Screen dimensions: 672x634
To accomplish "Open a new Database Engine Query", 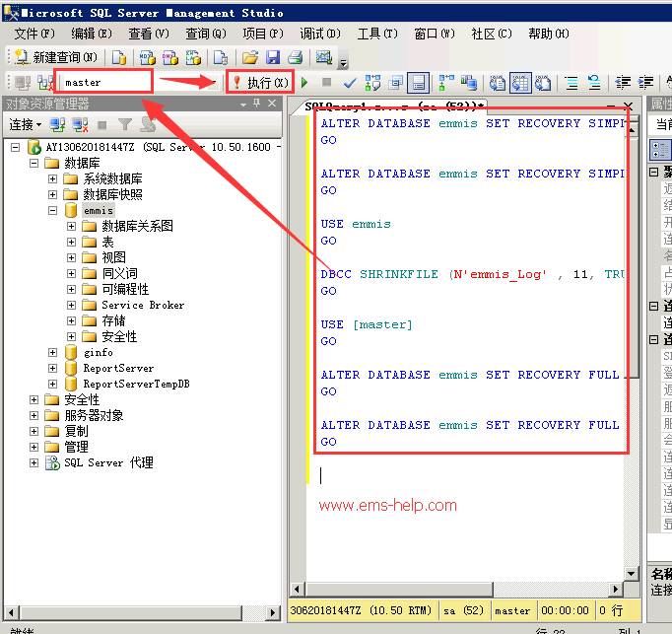I will (x=119, y=57).
